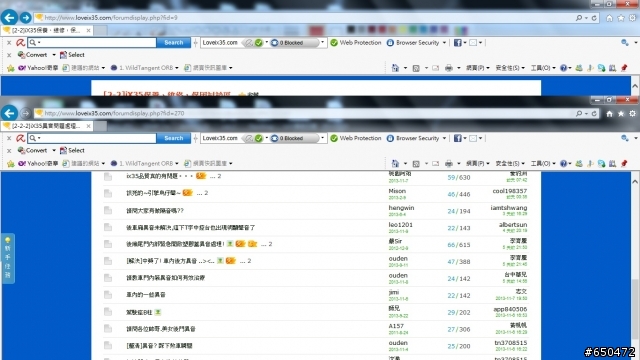The height and width of the screenshot is (360, 640).
Task: Click the back arrow in the rear window
Action: click(x=9, y=18)
